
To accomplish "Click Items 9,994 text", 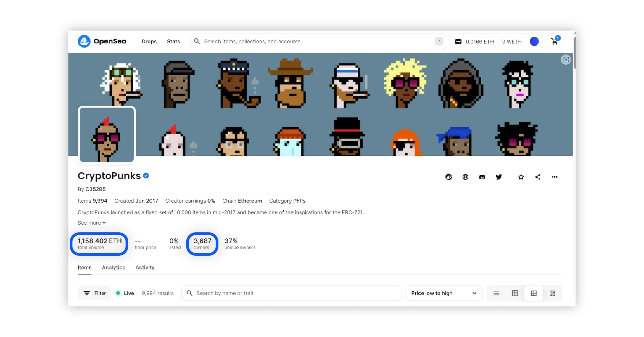I will [x=92, y=201].
